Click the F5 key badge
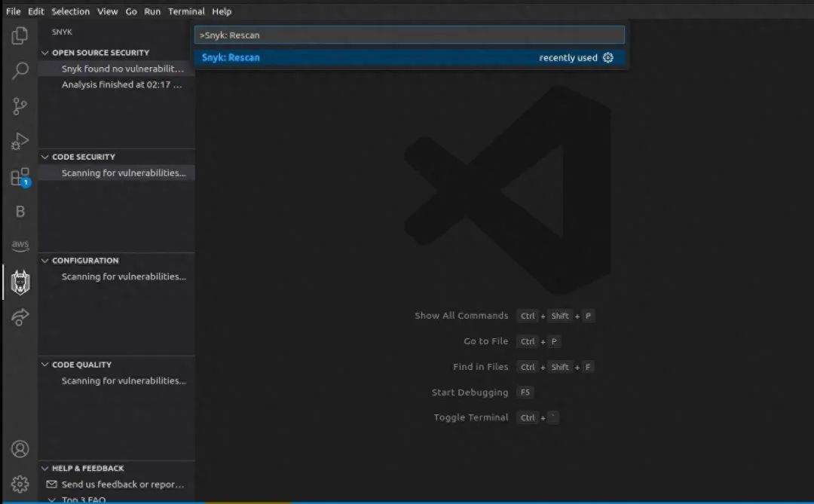 point(525,392)
